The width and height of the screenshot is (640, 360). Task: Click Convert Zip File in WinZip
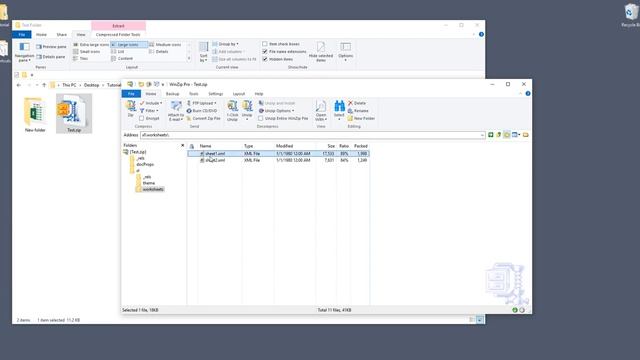[203, 118]
